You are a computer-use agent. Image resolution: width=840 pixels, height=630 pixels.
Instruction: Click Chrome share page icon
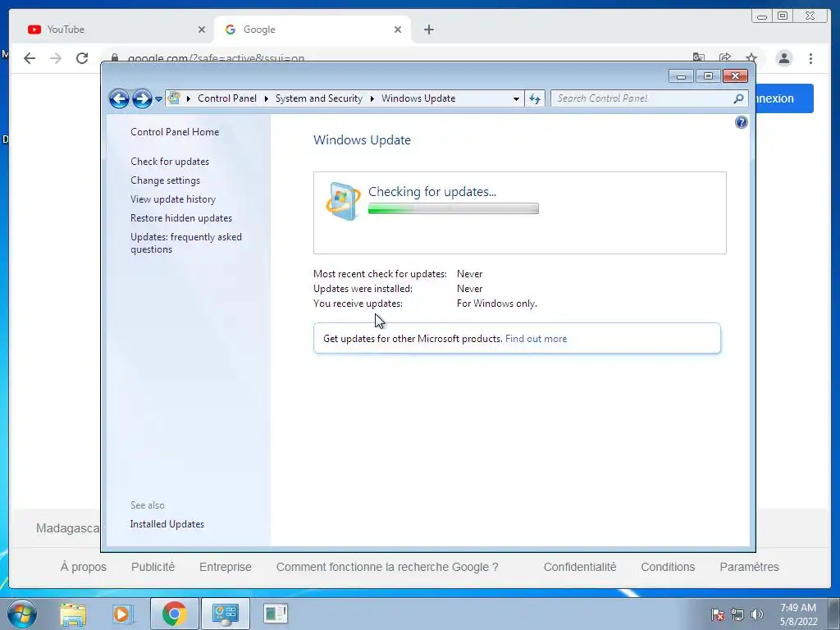(x=725, y=57)
